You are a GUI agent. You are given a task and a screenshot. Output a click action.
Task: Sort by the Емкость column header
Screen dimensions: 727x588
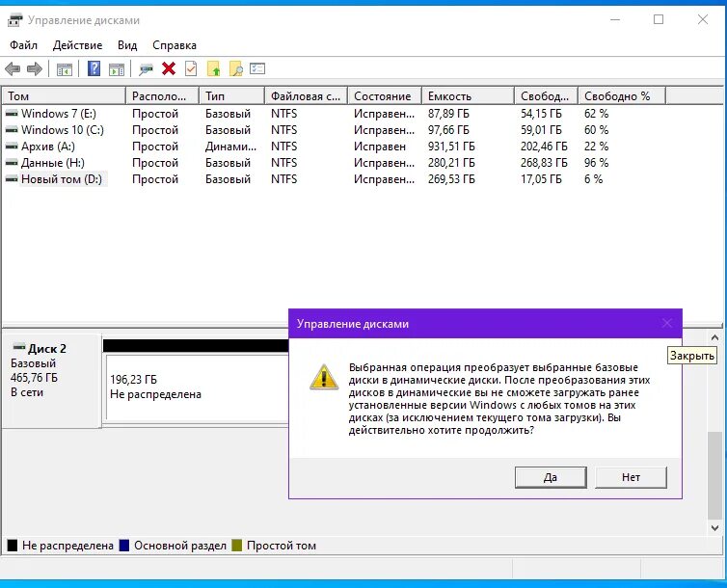tap(469, 96)
